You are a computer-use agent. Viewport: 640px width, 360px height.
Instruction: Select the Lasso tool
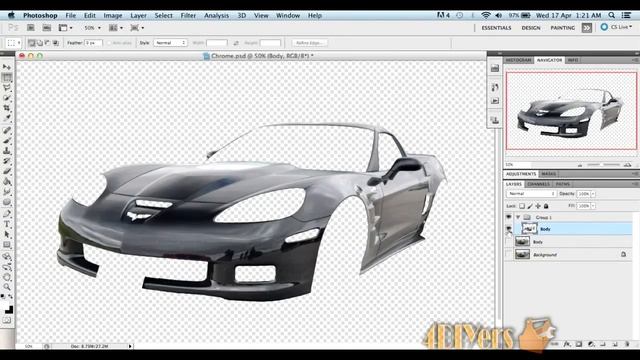[x=7, y=88]
